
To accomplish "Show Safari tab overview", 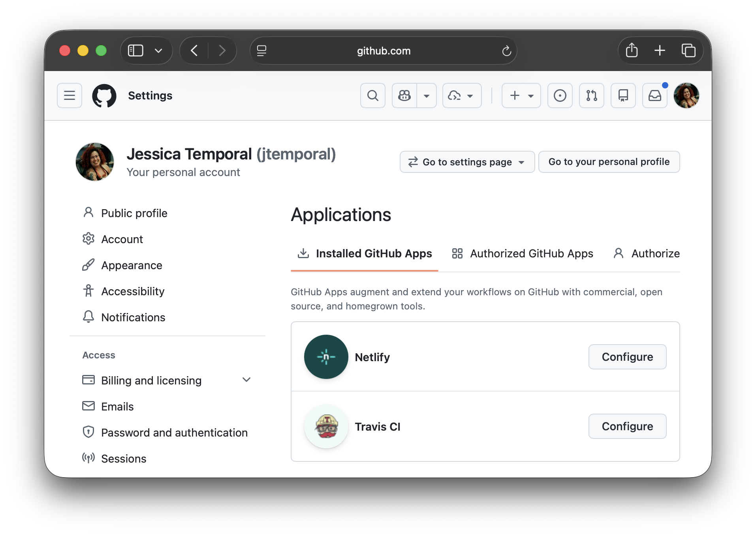I will point(688,51).
